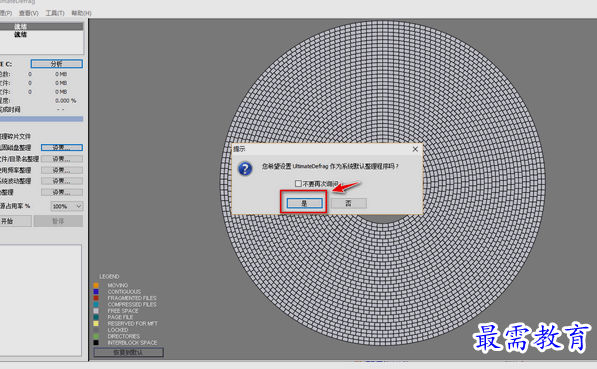Viewport: 597px width, 369px height.
Task: Click the greyed 暂停 button
Action: [x=58, y=221]
